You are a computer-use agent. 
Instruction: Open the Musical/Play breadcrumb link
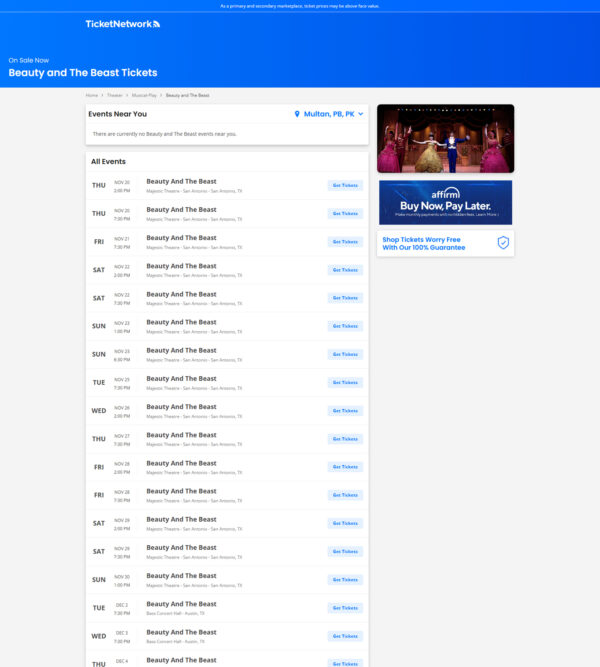[144, 95]
